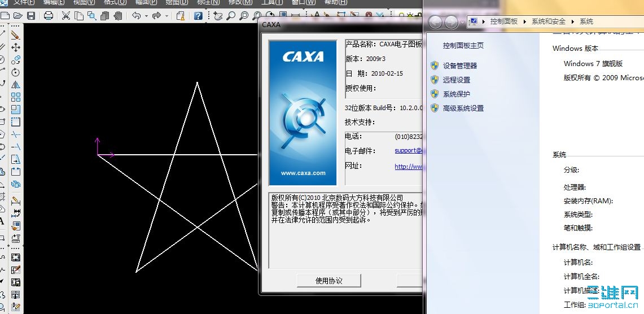The height and width of the screenshot is (314, 644).
Task: Save the drawing with floppy icon
Action: [31, 16]
